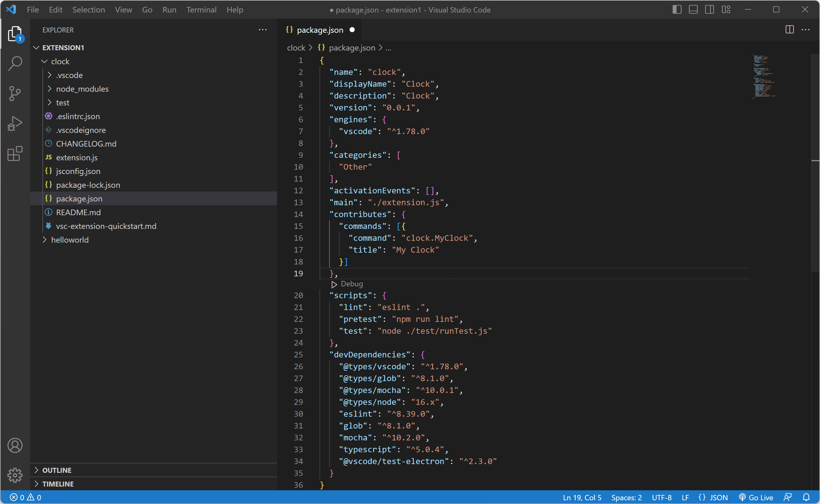
Task: Open notifications bell in status bar
Action: (x=806, y=497)
